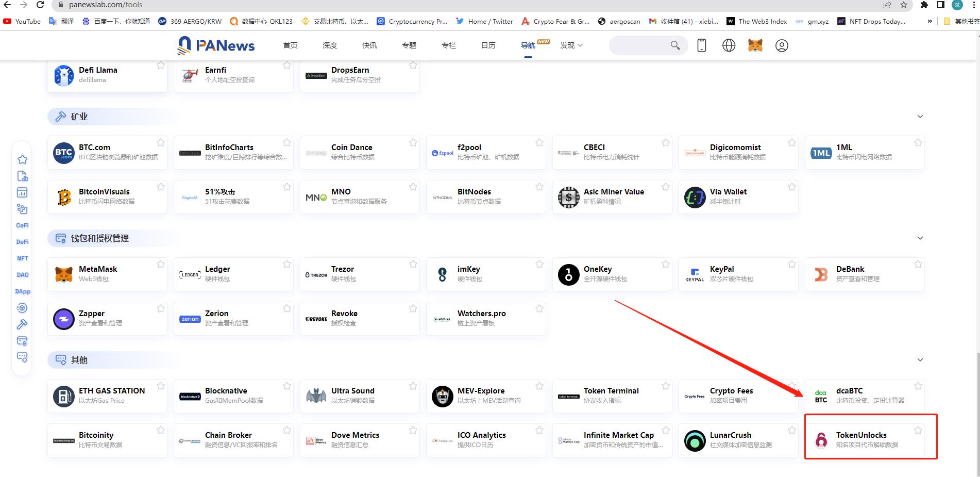Click the wallet sidebar icon
The image size is (980, 477).
click(x=22, y=341)
